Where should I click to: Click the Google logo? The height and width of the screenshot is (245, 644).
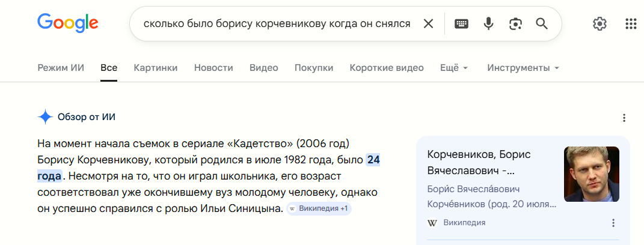click(x=68, y=23)
